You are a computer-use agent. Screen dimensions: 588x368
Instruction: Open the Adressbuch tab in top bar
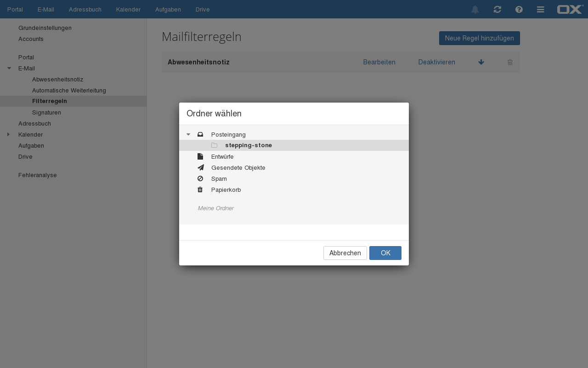point(85,10)
